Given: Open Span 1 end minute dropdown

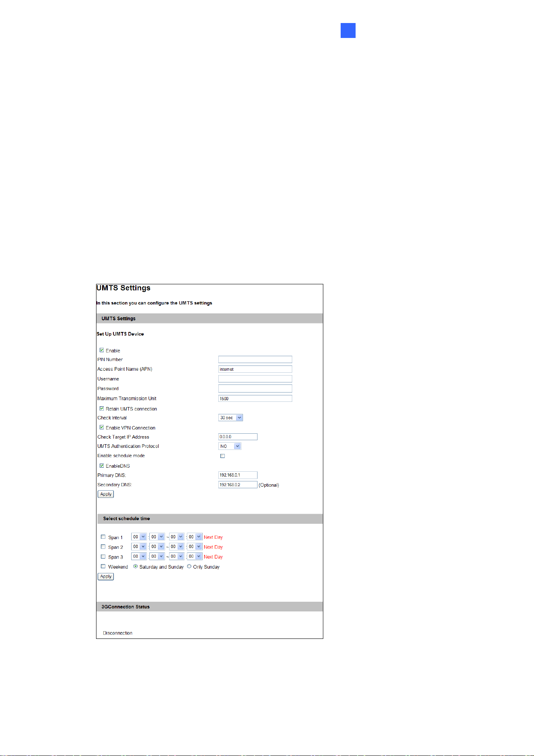Looking at the screenshot, I should [x=195, y=537].
